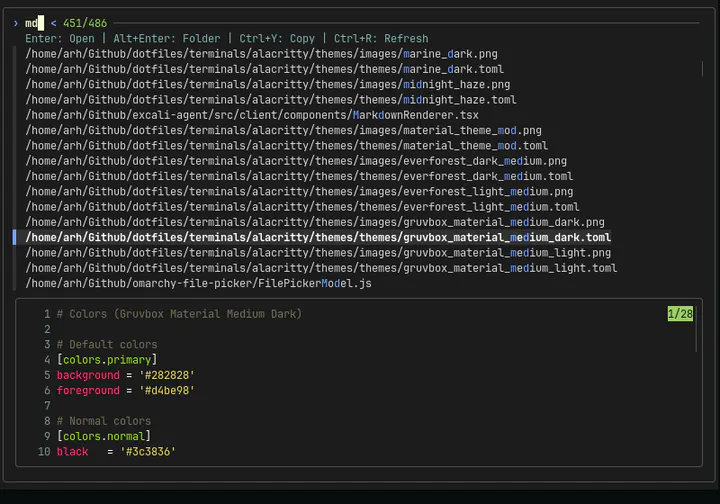Select images/everforest_dark_medium.png result
Image resolution: width=720 pixels, height=504 pixels.
pos(296,161)
